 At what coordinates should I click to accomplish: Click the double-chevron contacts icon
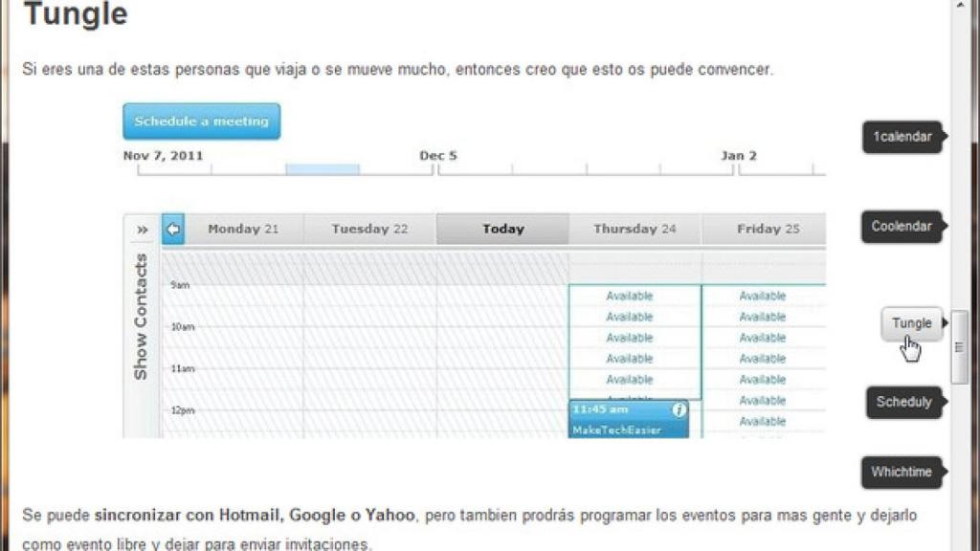click(x=141, y=229)
